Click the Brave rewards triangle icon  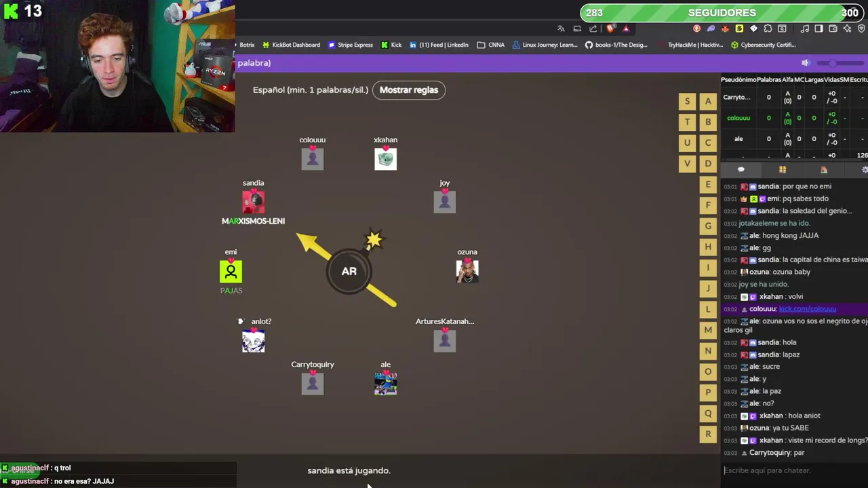pos(625,28)
